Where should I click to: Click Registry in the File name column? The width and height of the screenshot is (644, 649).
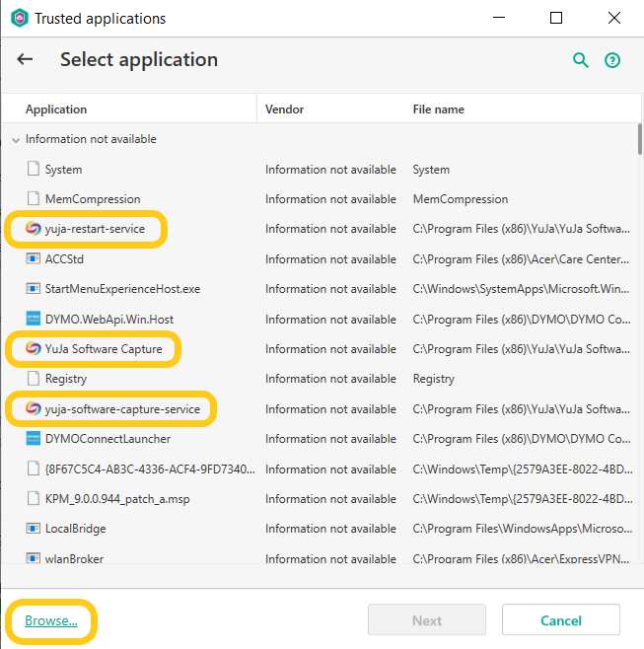433,379
